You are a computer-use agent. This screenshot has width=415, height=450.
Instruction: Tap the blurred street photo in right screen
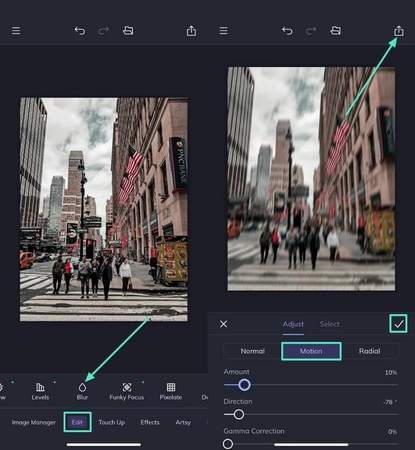pyautogui.click(x=311, y=179)
